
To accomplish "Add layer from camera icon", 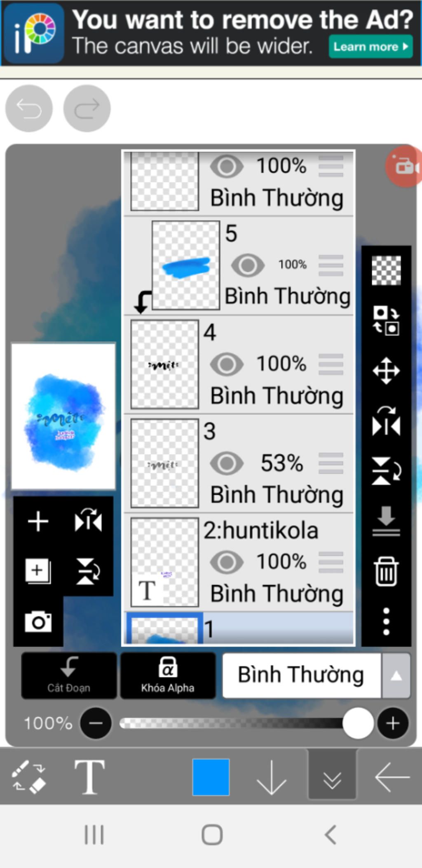I will [x=38, y=622].
